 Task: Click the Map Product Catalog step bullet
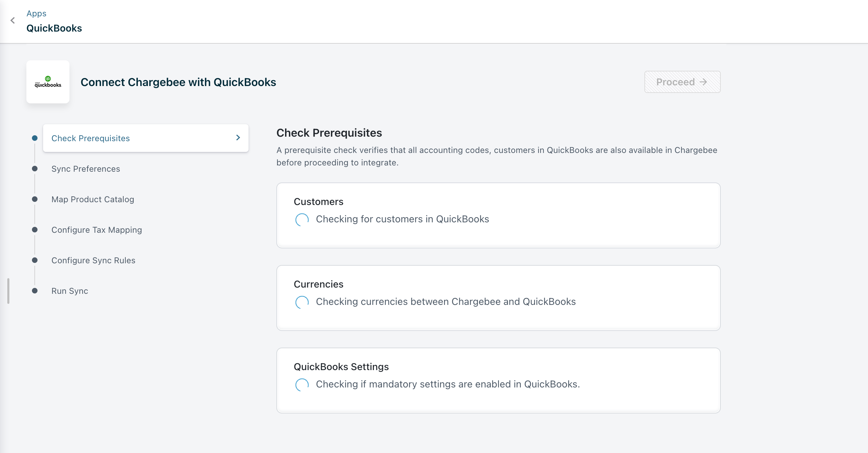[x=35, y=199]
